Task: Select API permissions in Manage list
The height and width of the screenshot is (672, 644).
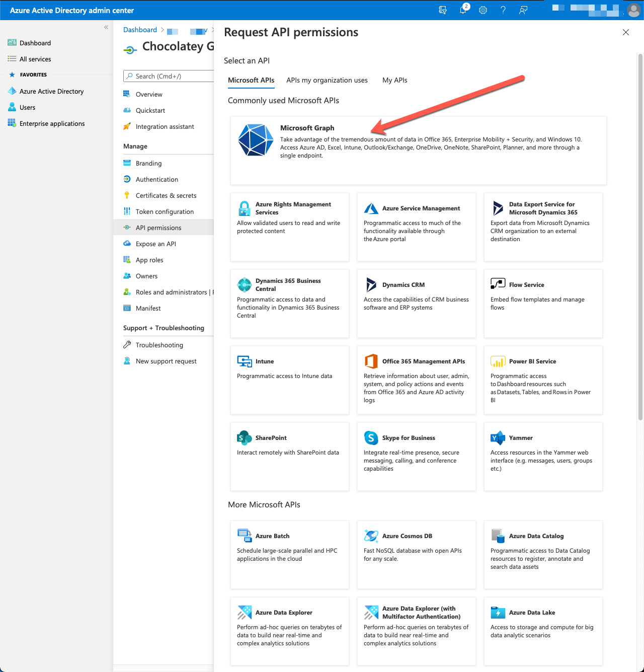Action: coord(164,228)
